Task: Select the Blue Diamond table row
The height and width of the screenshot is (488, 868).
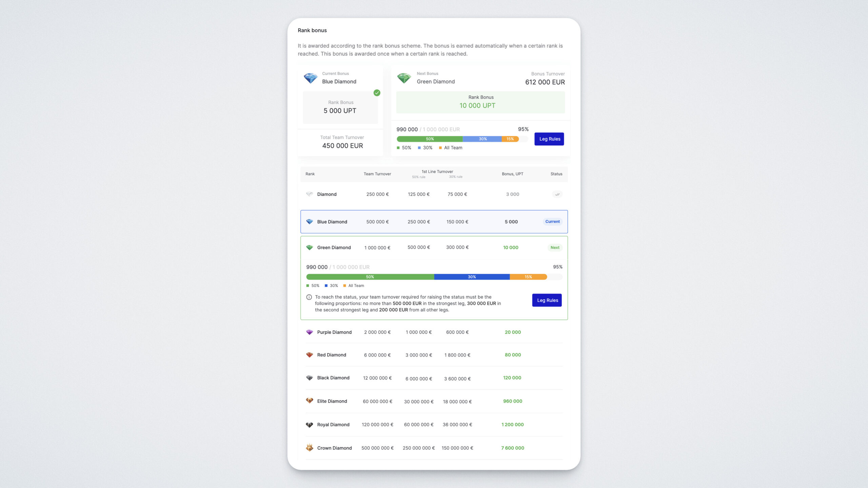Action: coord(434,222)
